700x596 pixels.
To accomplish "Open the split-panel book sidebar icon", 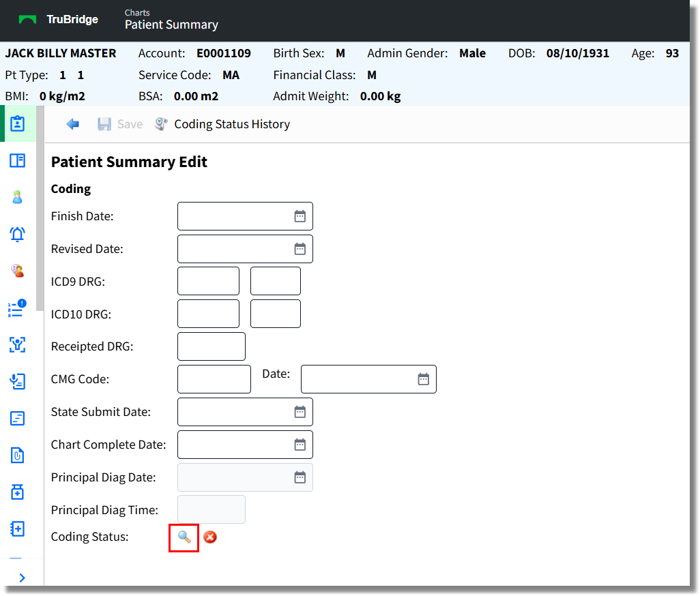I will coord(18,161).
